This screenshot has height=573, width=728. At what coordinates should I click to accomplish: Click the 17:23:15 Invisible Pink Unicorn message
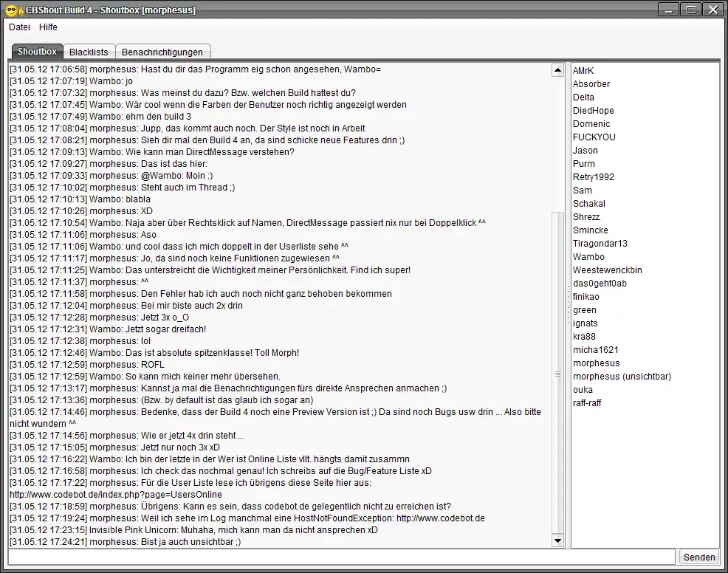(193, 530)
